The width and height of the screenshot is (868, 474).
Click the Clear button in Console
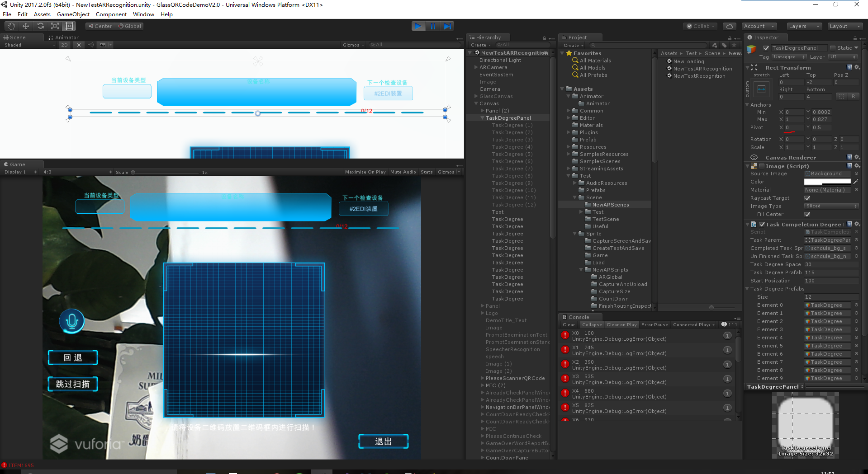[x=569, y=325]
